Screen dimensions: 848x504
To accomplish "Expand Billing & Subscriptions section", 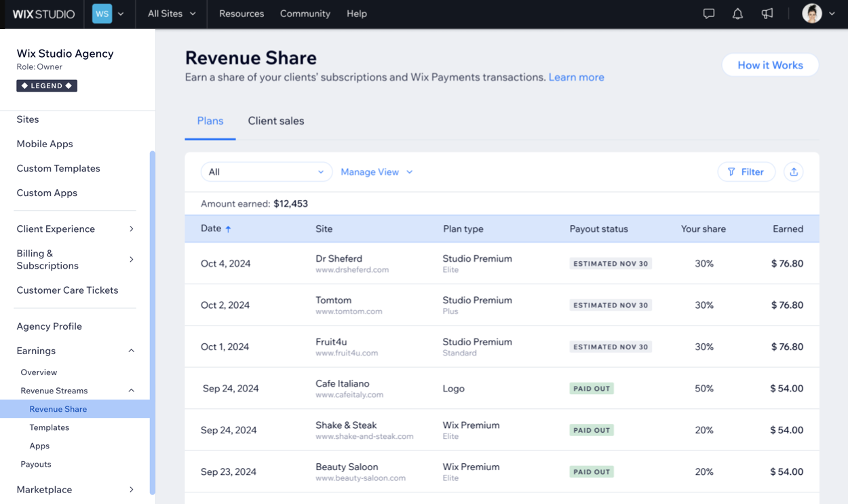I will (132, 260).
